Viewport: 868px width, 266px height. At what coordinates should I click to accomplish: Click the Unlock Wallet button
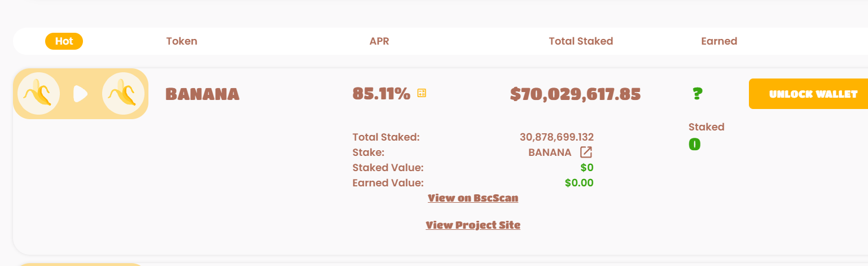pos(808,94)
